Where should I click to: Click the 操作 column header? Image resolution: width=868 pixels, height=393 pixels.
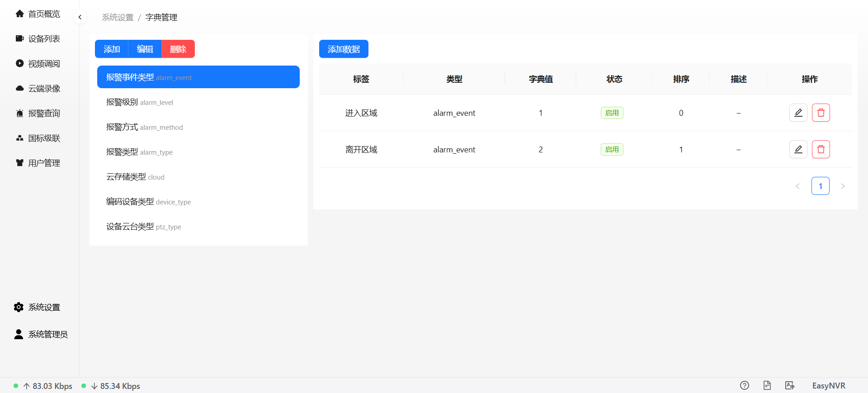tap(810, 79)
